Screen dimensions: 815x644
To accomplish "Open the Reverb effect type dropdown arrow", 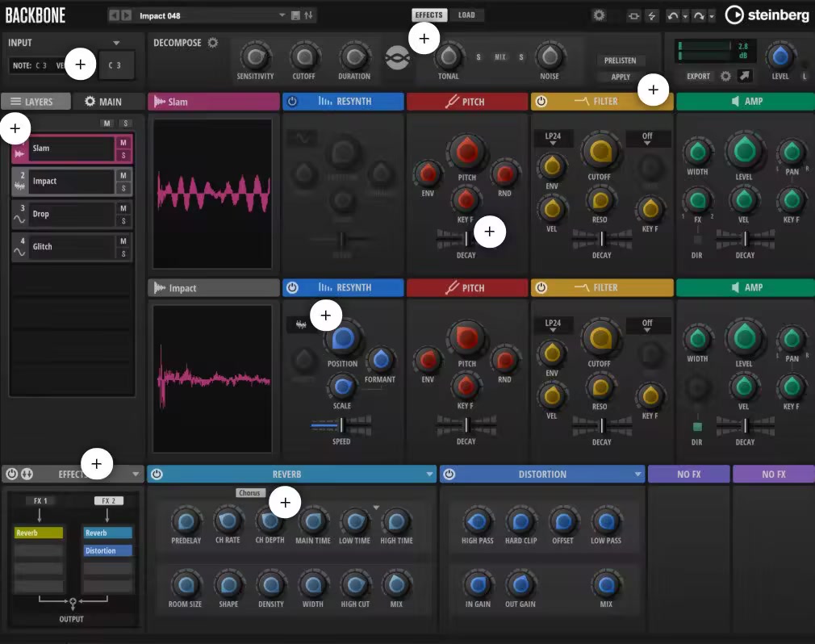I will 429,474.
